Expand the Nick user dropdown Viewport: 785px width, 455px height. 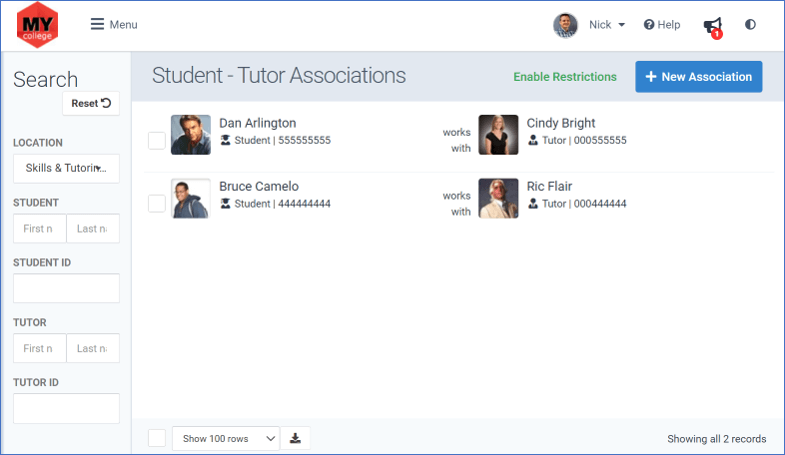[x=607, y=25]
